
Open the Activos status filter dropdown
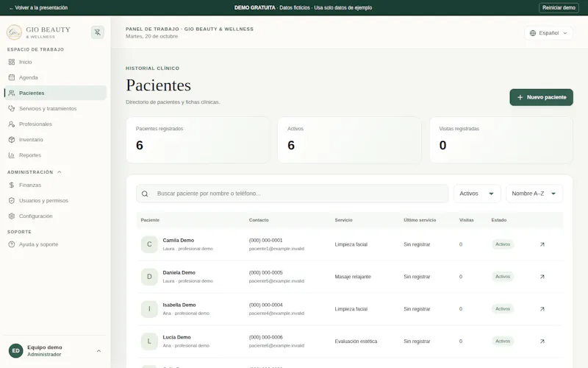[477, 194]
